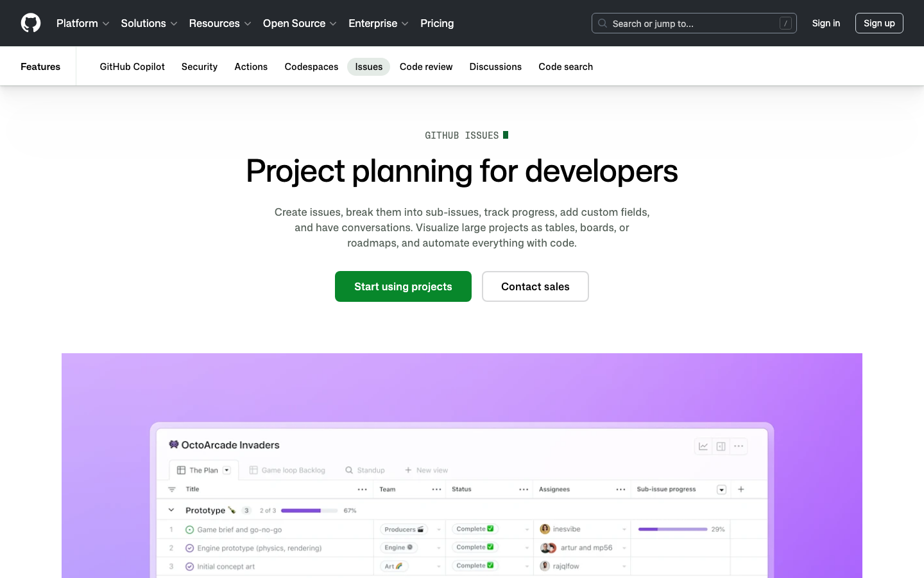The width and height of the screenshot is (924, 578).
Task: Open the Status column options dots
Action: [524, 489]
